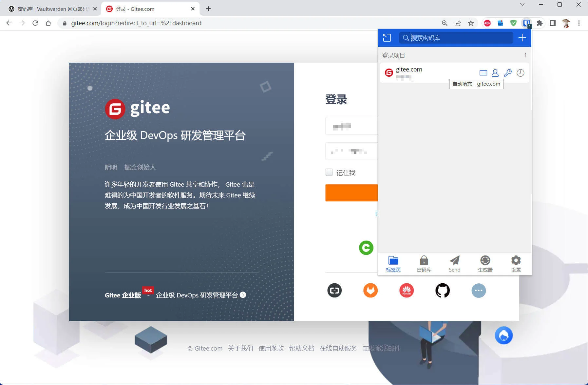
Task: Switch to the 密码库 vault tab
Action: click(424, 264)
